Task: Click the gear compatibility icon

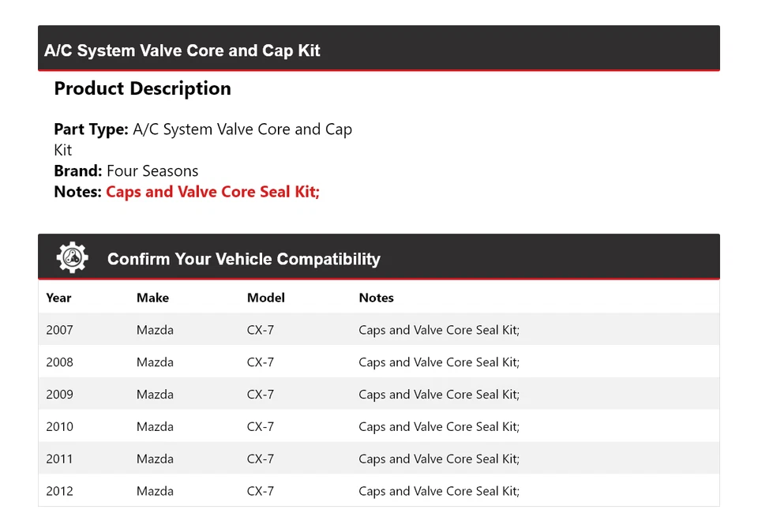Action: 72,258
